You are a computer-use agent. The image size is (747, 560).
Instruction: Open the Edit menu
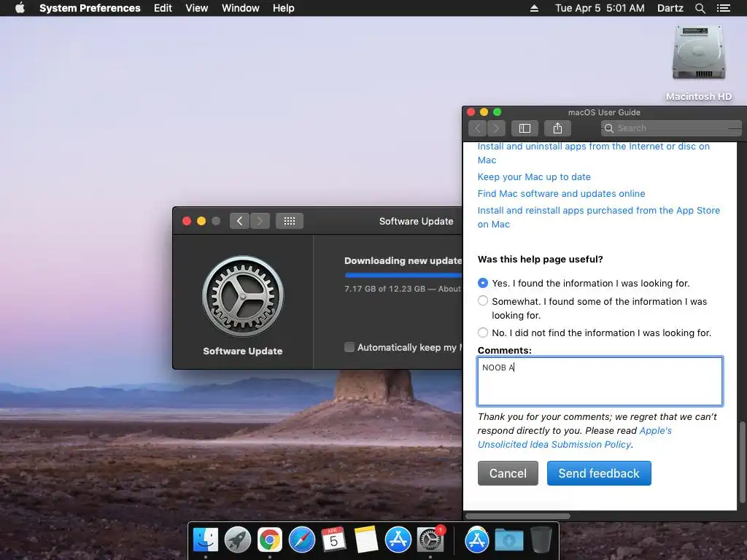tap(163, 8)
